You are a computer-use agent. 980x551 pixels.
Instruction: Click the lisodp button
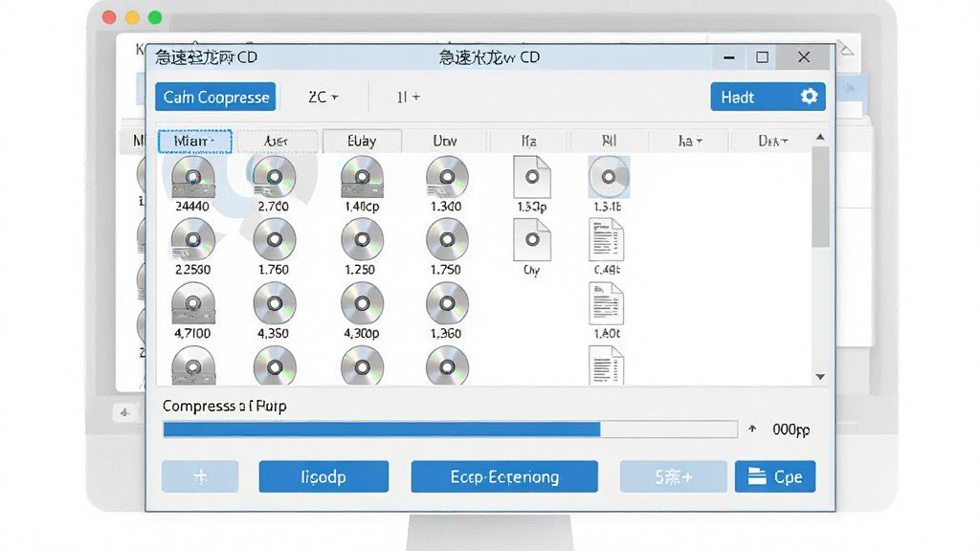323,476
